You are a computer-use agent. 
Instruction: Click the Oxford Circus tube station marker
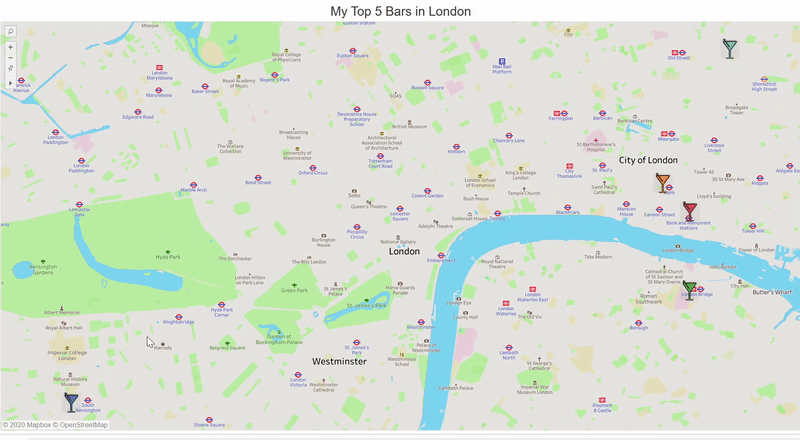[313, 168]
